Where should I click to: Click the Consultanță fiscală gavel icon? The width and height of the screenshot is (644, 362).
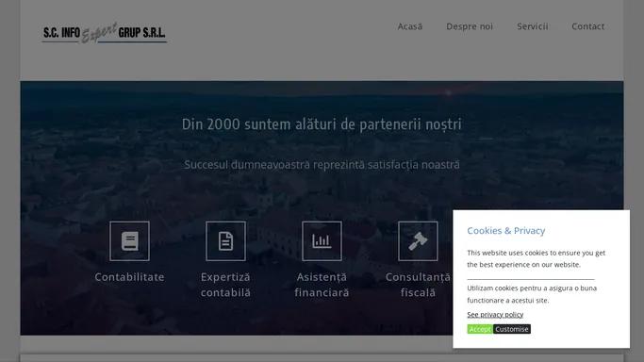click(x=418, y=241)
